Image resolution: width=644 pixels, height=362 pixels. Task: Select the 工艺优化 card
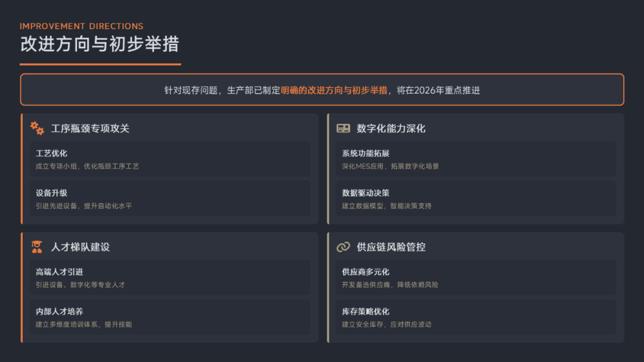[x=170, y=159]
